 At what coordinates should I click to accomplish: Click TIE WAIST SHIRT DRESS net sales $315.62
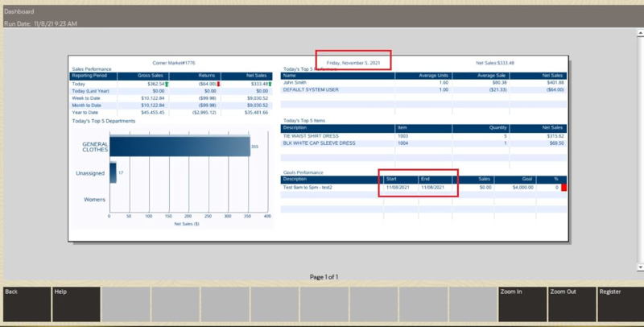pos(555,136)
